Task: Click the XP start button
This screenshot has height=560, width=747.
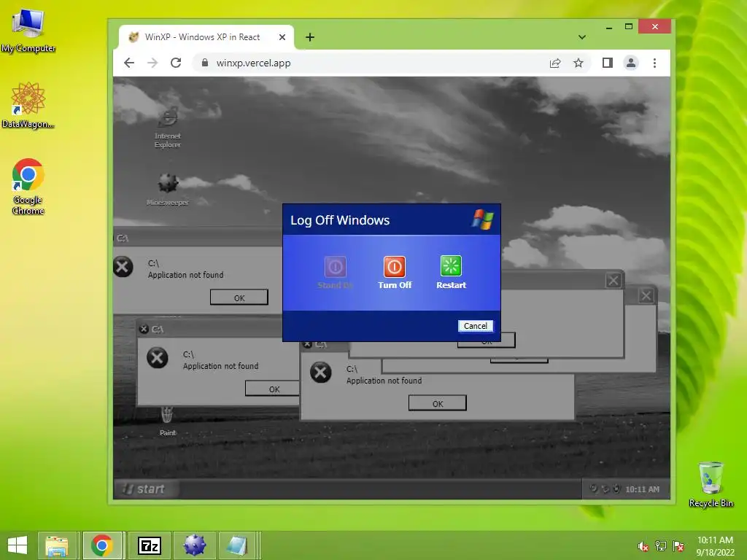Action: [x=145, y=489]
